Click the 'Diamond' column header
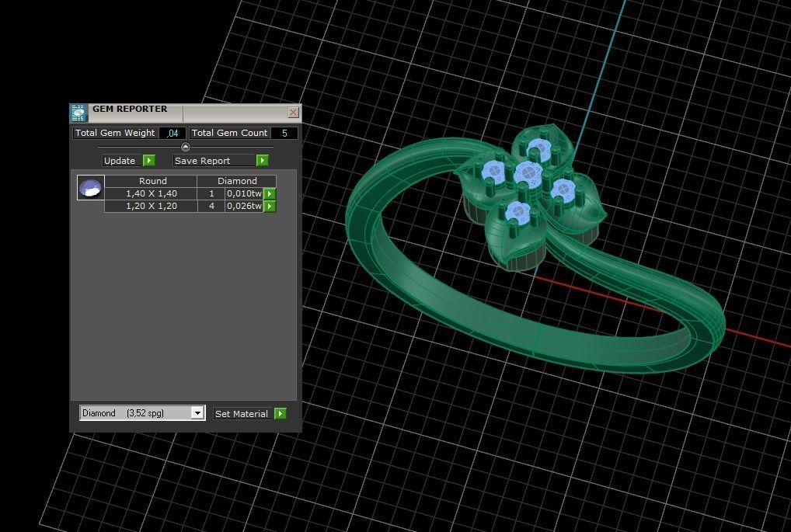The image size is (791, 532). click(x=236, y=181)
